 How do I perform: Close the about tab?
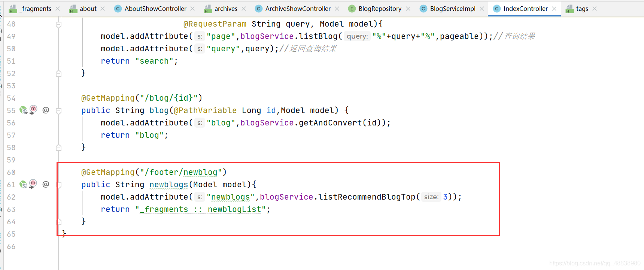click(103, 9)
